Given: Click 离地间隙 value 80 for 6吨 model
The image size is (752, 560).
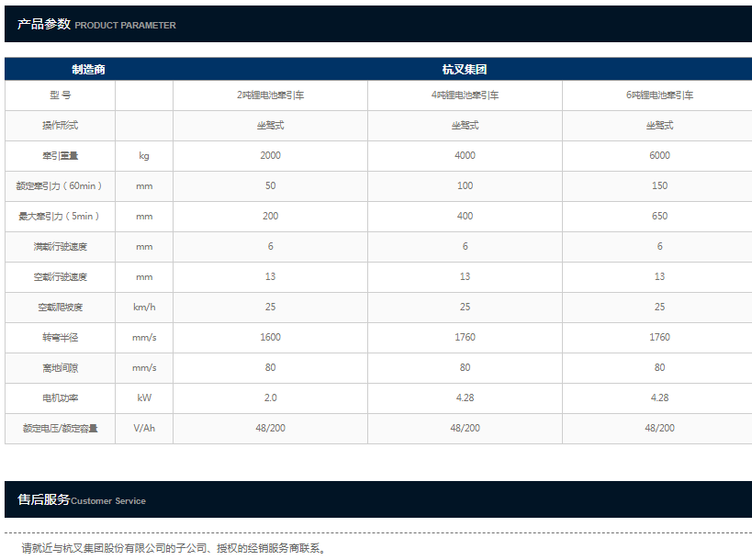Looking at the screenshot, I should coord(660,367).
